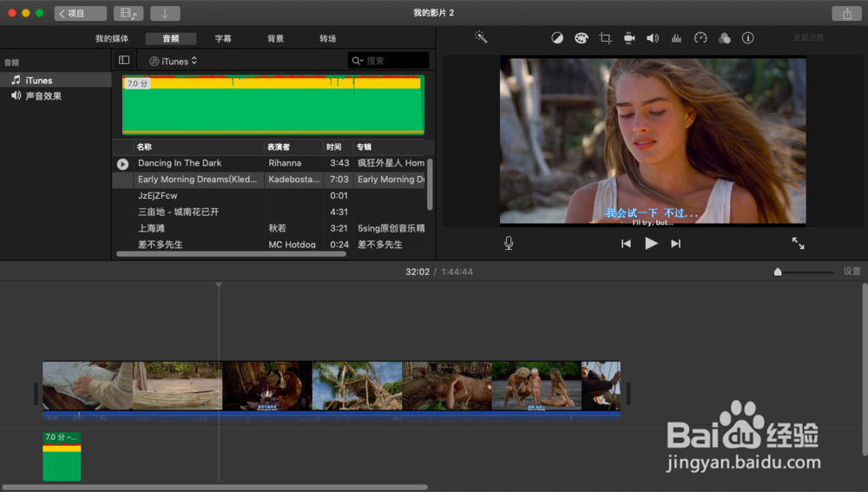Switch to the 我的媒体 tab
This screenshot has width=868, height=492.
point(112,38)
